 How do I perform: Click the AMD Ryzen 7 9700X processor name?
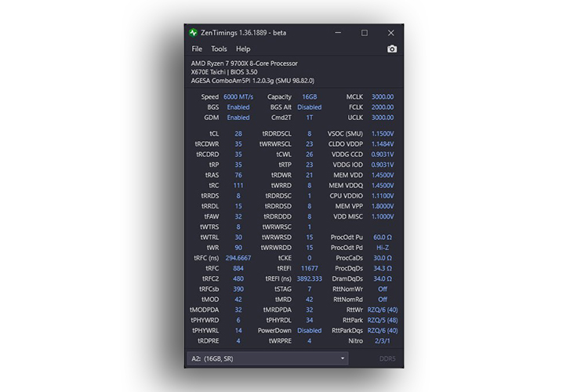point(244,64)
